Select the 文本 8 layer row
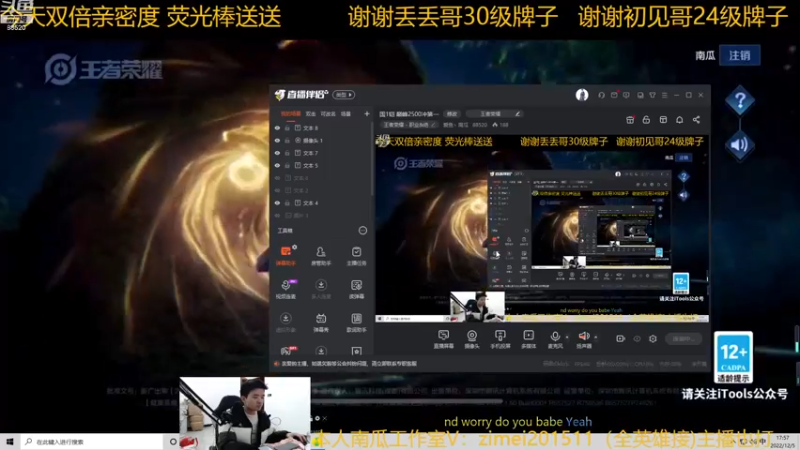 322,128
